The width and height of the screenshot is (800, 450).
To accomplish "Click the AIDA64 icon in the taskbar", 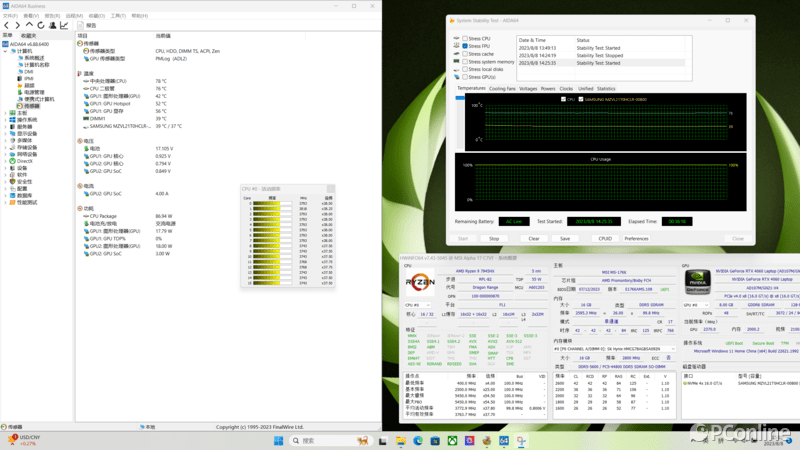I will (x=504, y=441).
